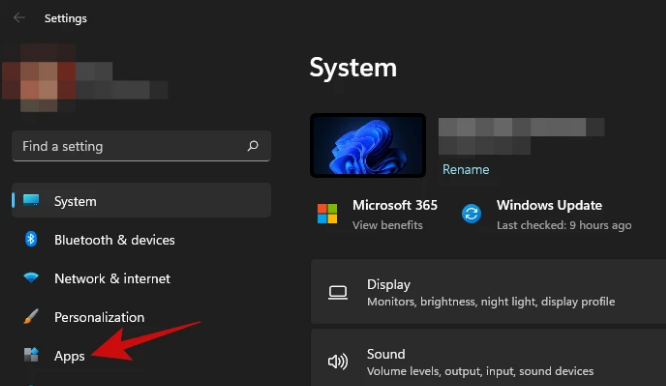Viewport: 666px width, 386px height.
Task: Open Sound settings card
Action: [x=488, y=358]
